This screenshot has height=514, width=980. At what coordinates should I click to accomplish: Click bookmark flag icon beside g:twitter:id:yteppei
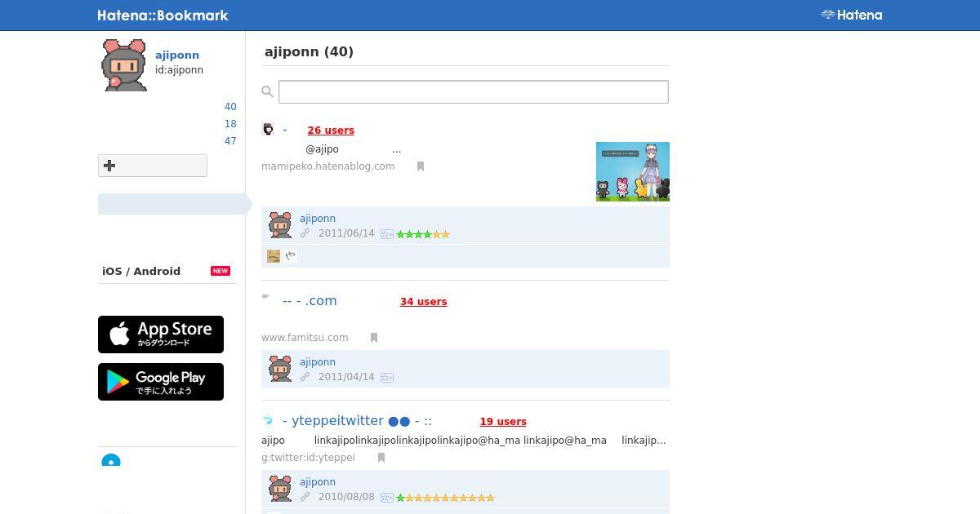[x=381, y=458]
